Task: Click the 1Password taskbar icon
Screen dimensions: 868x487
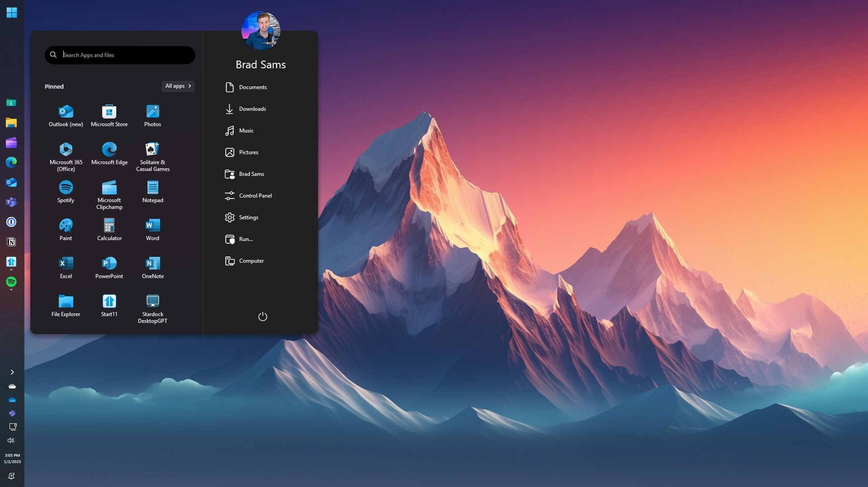Action: click(11, 222)
